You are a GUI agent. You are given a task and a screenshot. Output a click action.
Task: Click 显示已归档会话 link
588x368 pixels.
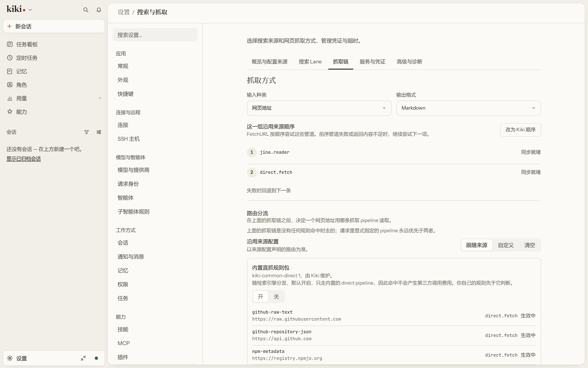click(23, 159)
